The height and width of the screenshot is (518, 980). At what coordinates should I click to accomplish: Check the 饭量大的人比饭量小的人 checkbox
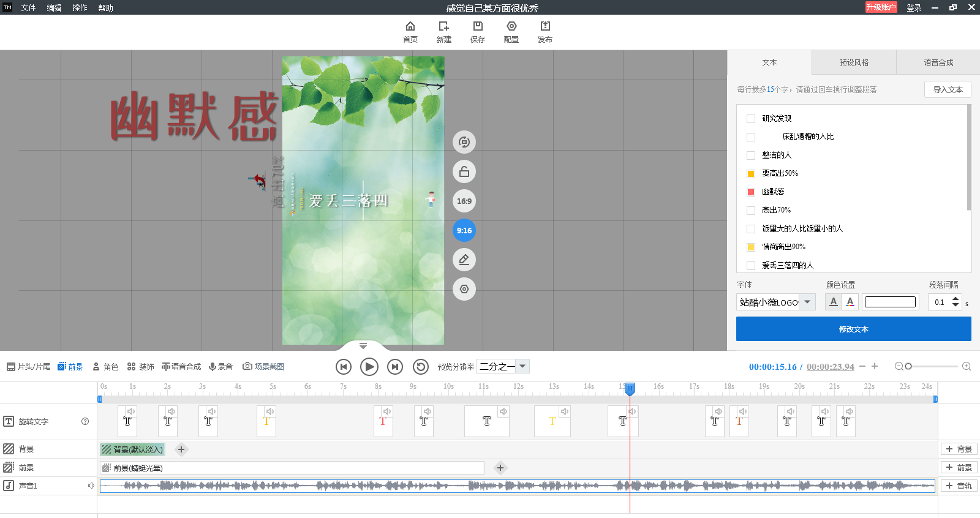point(751,229)
